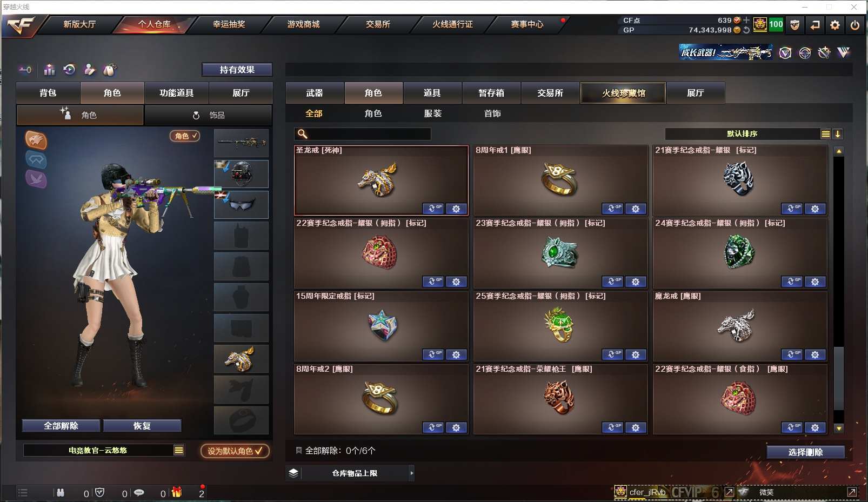This screenshot has height=502, width=868.
Task: Click the power exit icon
Action: point(854,25)
